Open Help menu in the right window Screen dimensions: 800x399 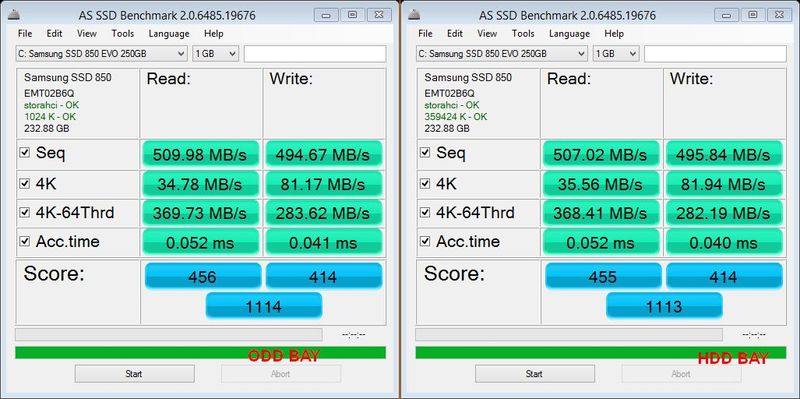pos(614,34)
